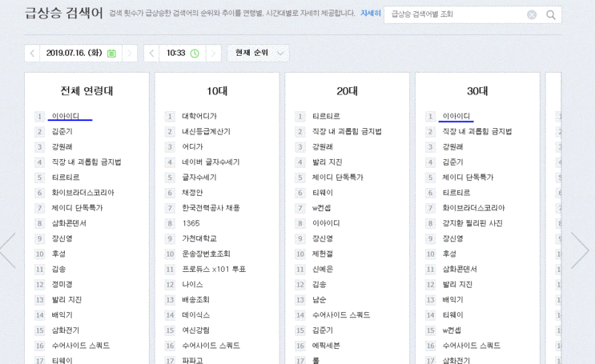Focus the 급상승 검색어별 조회 search field
The height and width of the screenshot is (364, 595).
point(457,14)
